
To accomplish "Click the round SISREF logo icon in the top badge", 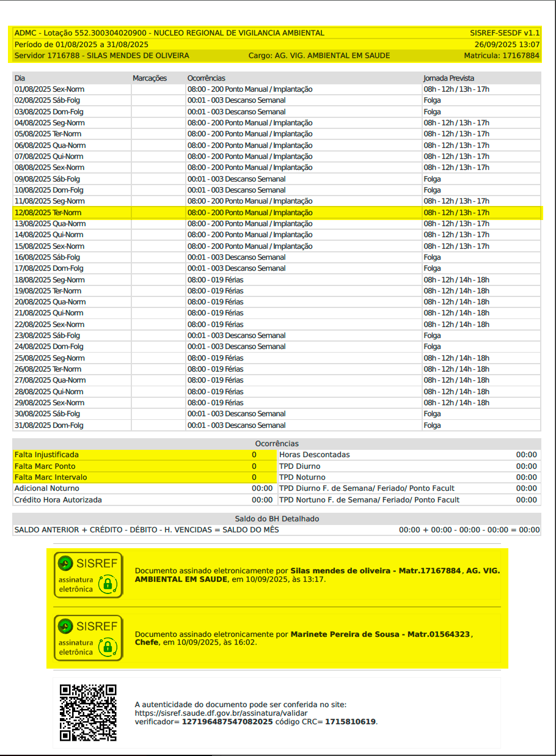I will tap(64, 563).
